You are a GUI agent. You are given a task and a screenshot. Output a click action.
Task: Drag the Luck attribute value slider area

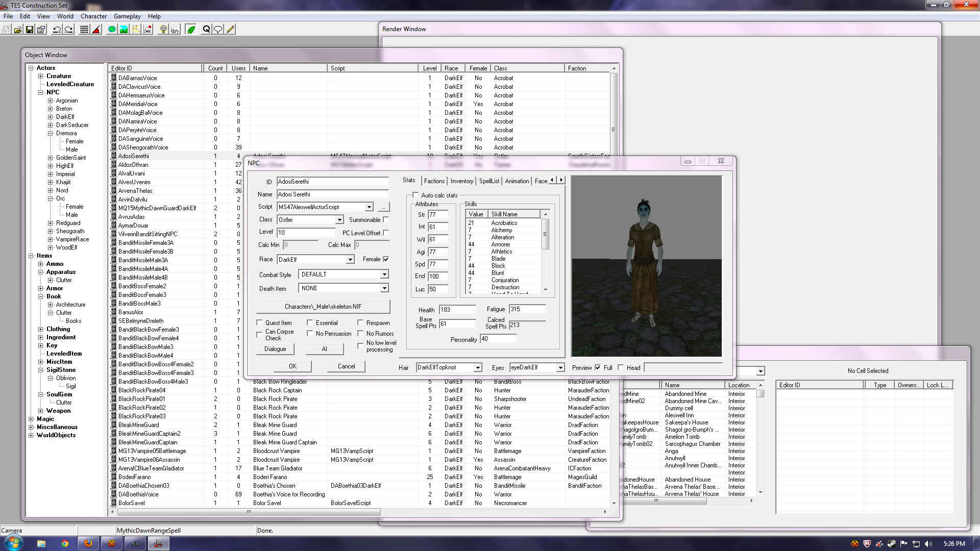coord(439,289)
